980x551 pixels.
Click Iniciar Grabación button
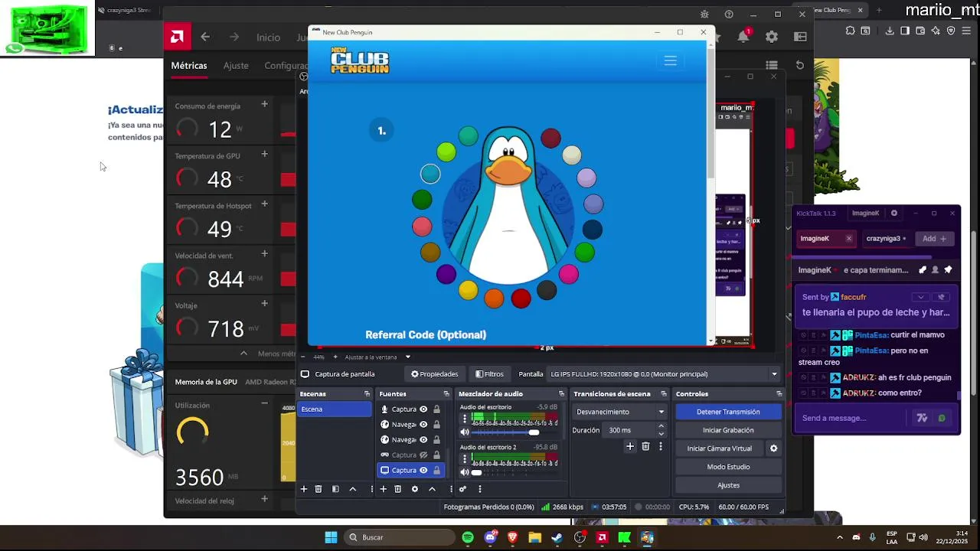coord(728,430)
